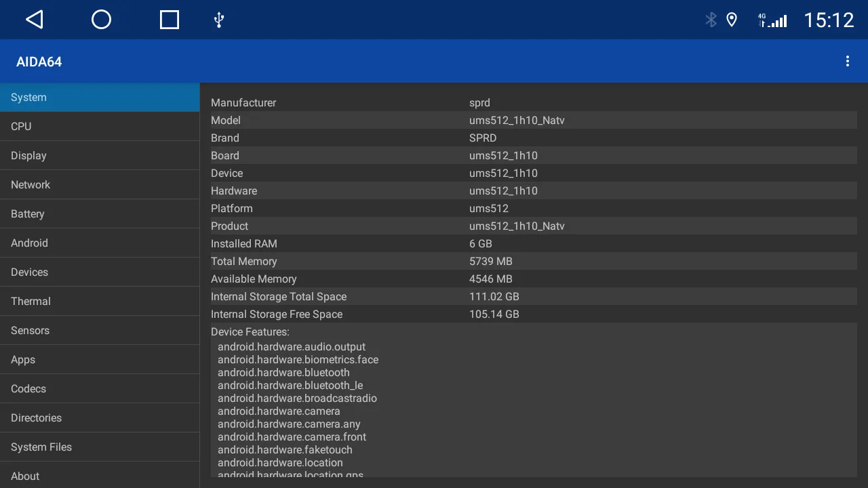Image resolution: width=868 pixels, height=488 pixels.
Task: Tap the 15:12 clock in status bar
Action: (829, 20)
